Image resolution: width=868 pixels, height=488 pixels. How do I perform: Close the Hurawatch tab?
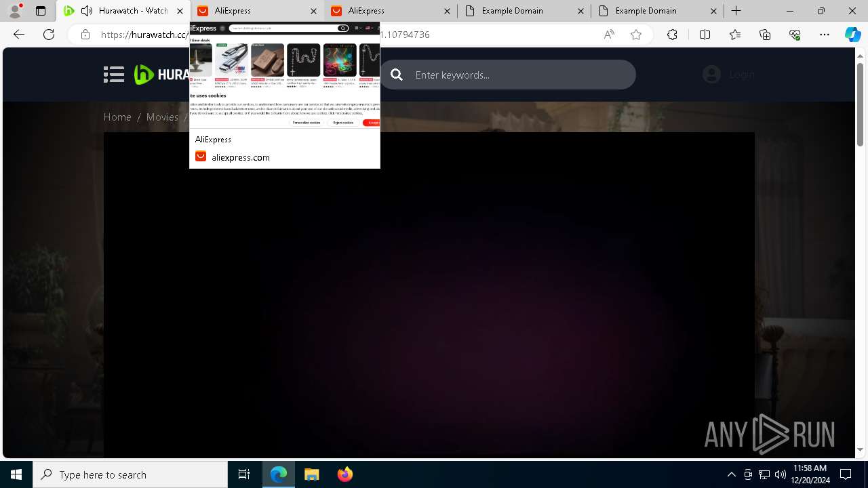[180, 11]
